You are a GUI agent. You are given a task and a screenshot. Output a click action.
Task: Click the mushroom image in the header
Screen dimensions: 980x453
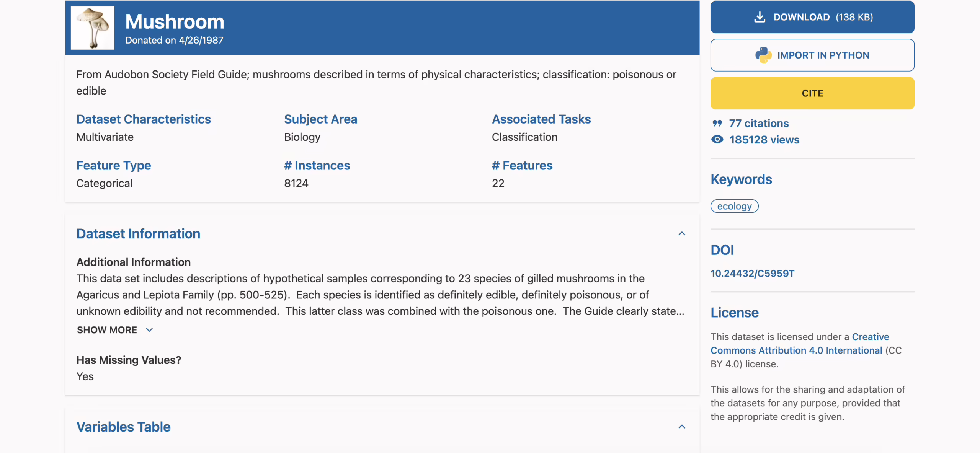coord(92,28)
